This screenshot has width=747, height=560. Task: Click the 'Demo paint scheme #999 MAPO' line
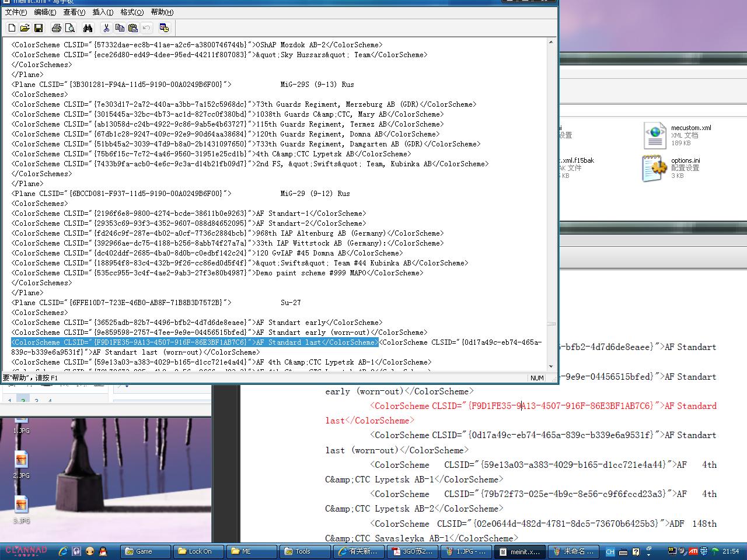click(217, 273)
